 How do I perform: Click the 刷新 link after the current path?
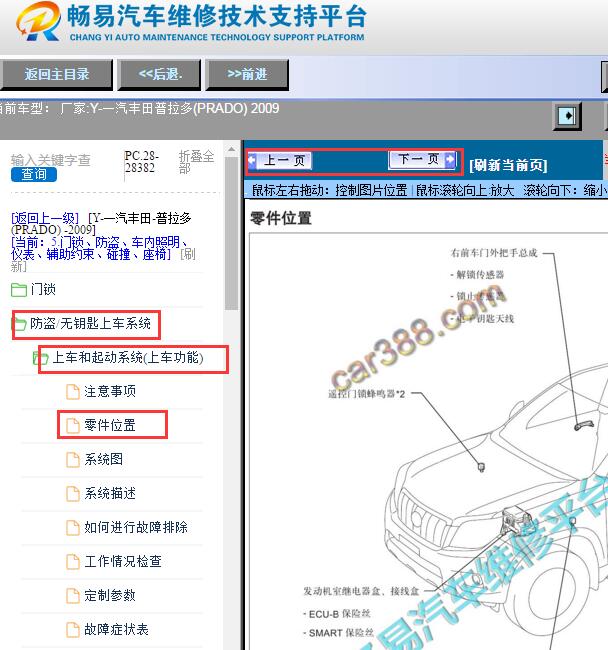(x=188, y=254)
